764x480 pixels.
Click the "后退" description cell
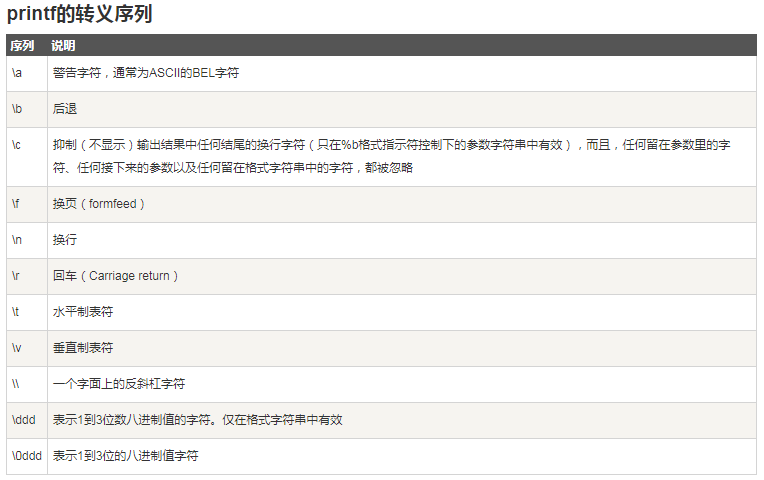(x=401, y=110)
